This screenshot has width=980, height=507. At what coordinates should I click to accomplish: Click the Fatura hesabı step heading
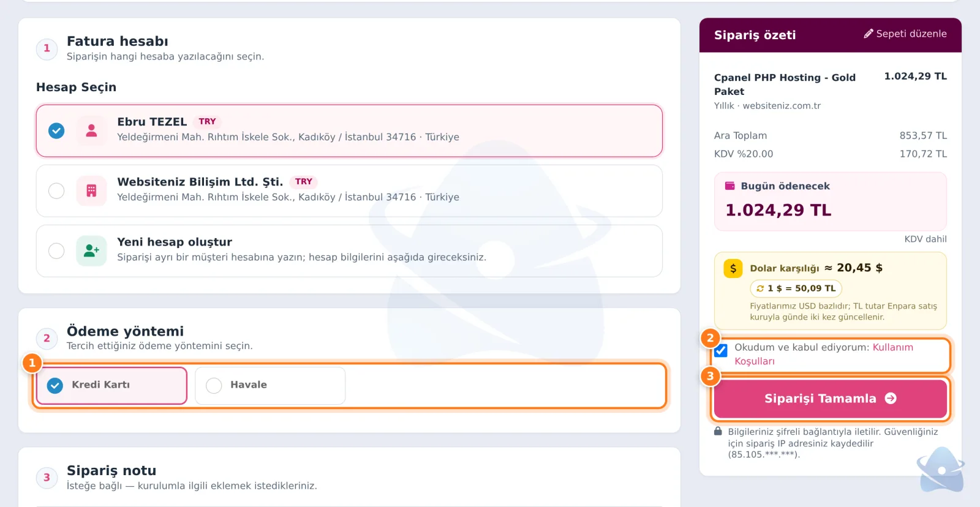click(118, 41)
